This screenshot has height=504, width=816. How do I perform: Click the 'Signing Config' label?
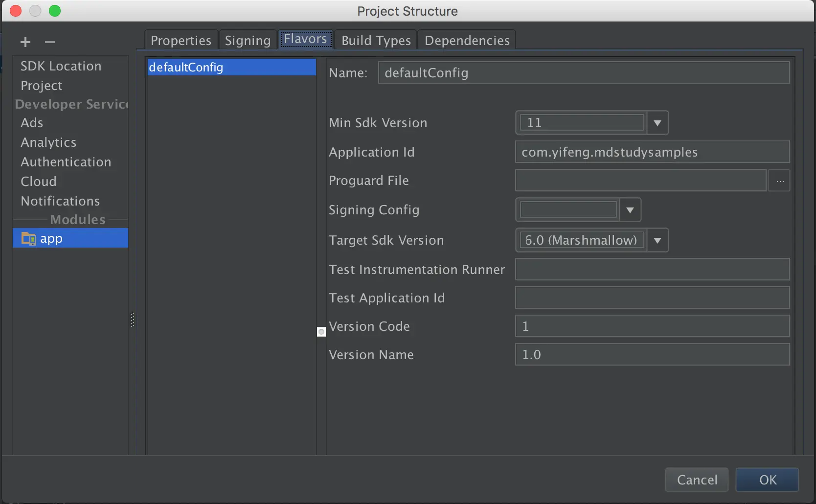pyautogui.click(x=374, y=210)
